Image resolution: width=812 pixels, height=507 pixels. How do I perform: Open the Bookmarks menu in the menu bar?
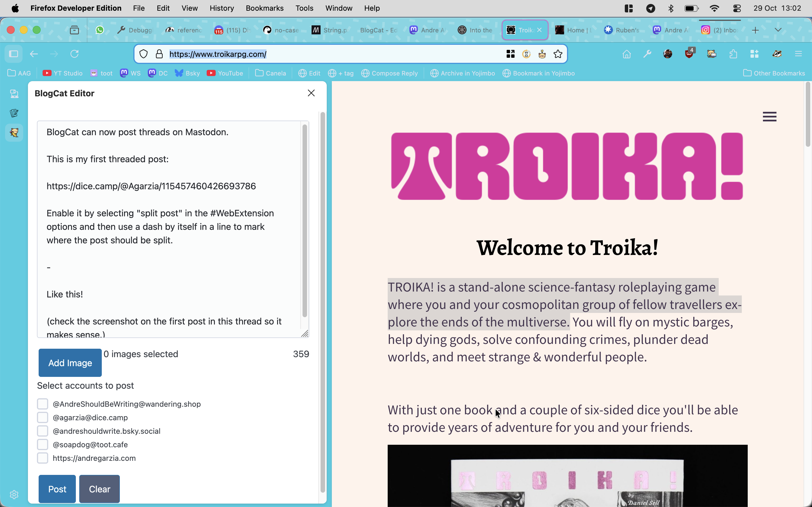tap(265, 8)
